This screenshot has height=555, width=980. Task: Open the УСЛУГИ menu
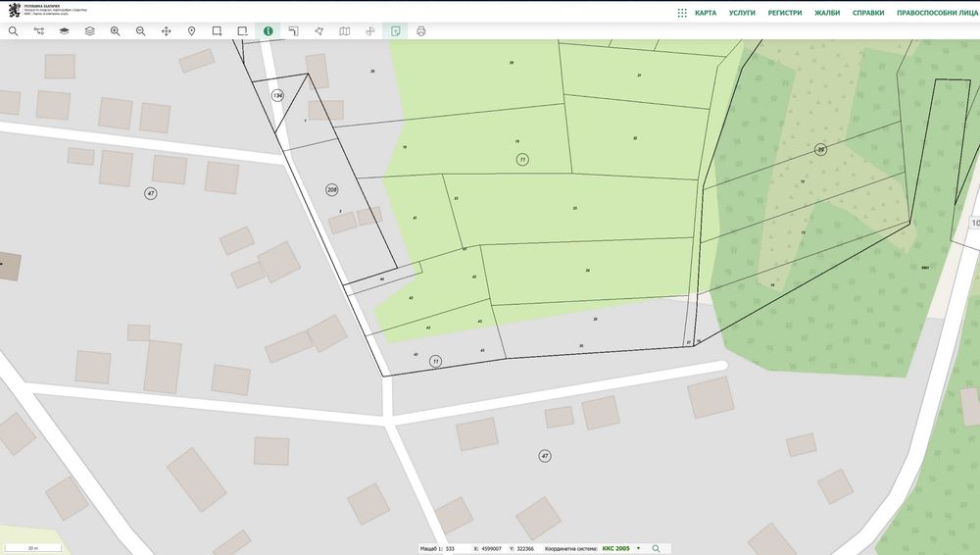tap(742, 14)
